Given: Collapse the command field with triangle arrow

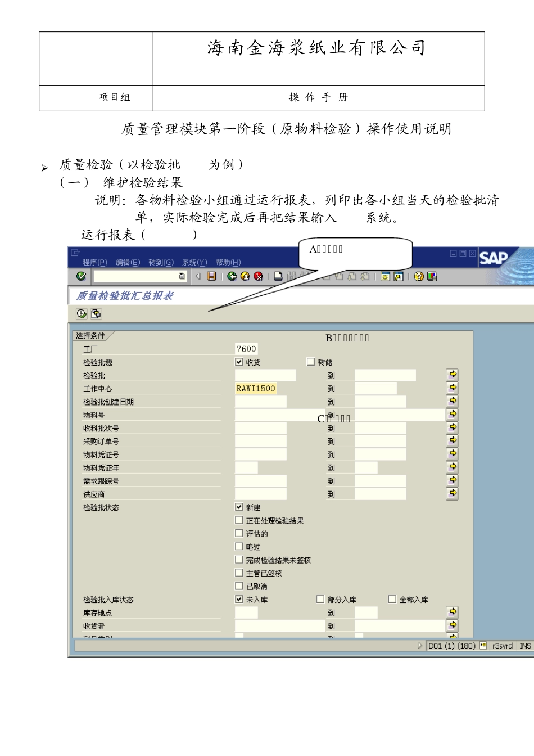Looking at the screenshot, I should pyautogui.click(x=198, y=276).
